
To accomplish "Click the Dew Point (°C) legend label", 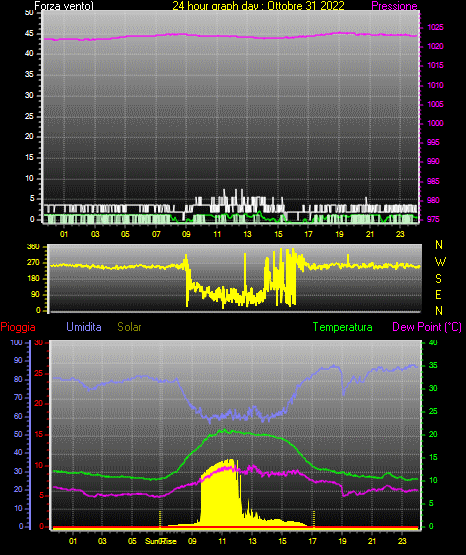I will [427, 327].
